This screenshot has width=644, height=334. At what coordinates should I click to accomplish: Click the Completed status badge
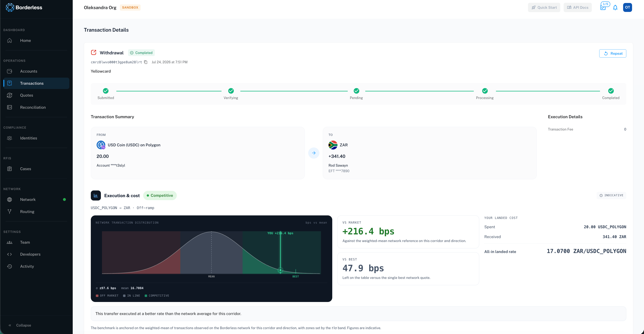point(141,53)
